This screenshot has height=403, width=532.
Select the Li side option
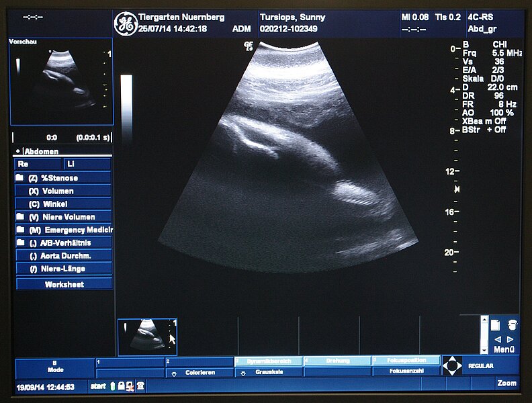(87, 164)
